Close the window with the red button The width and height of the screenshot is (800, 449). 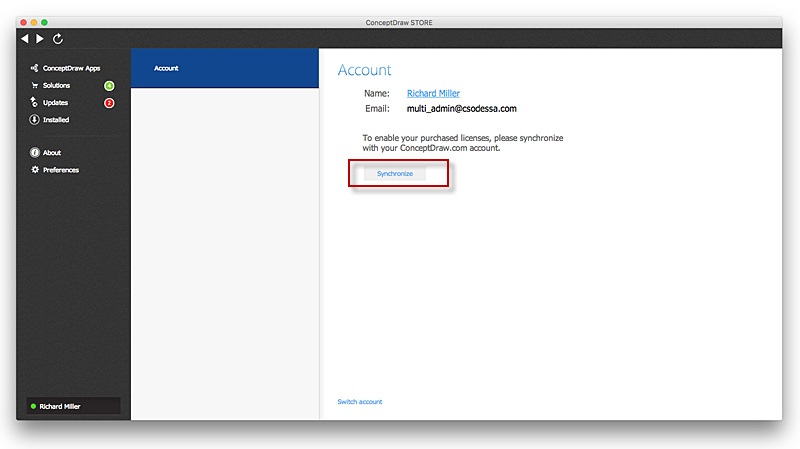pyautogui.click(x=23, y=22)
